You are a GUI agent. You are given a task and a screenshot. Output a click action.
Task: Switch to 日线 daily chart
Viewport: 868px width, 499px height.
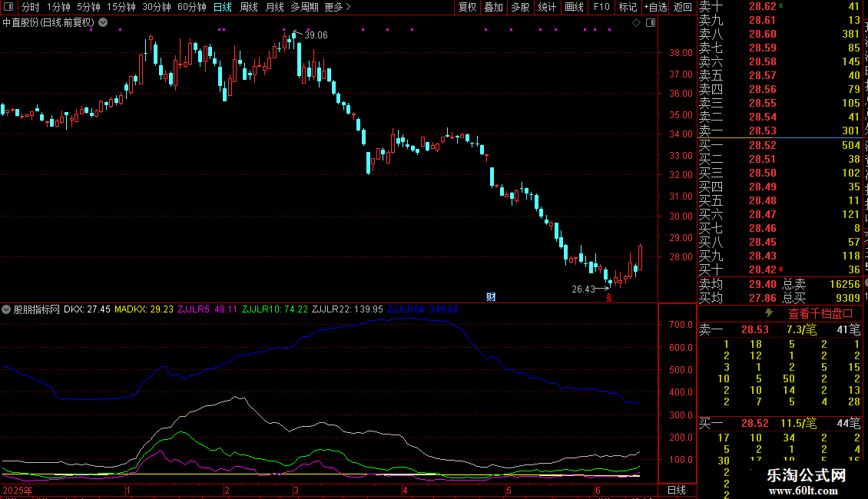[223, 7]
